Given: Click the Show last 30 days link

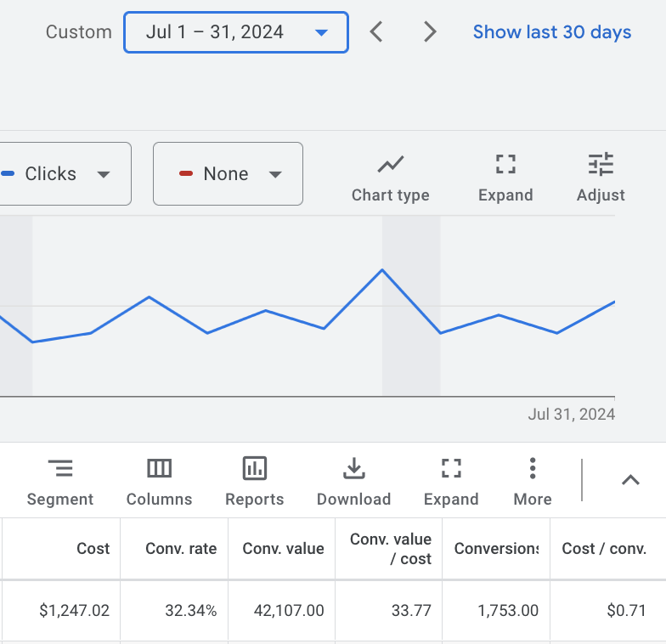Looking at the screenshot, I should pyautogui.click(x=551, y=32).
